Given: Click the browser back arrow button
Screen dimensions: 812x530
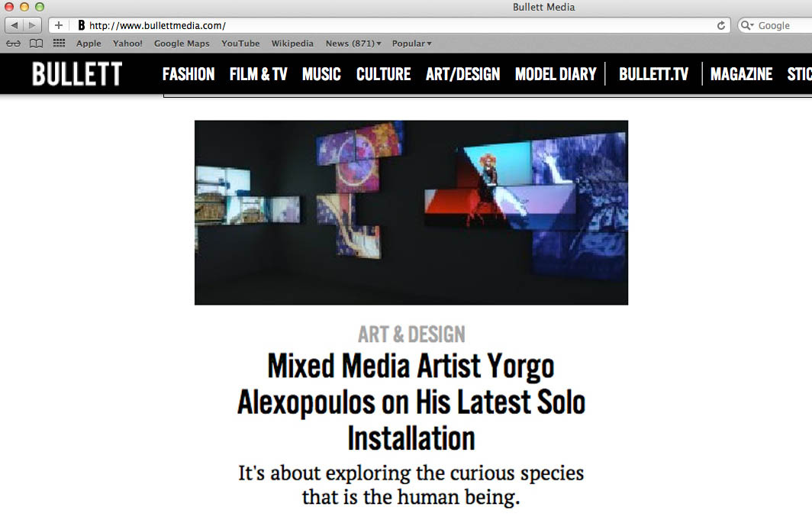Looking at the screenshot, I should 14,25.
